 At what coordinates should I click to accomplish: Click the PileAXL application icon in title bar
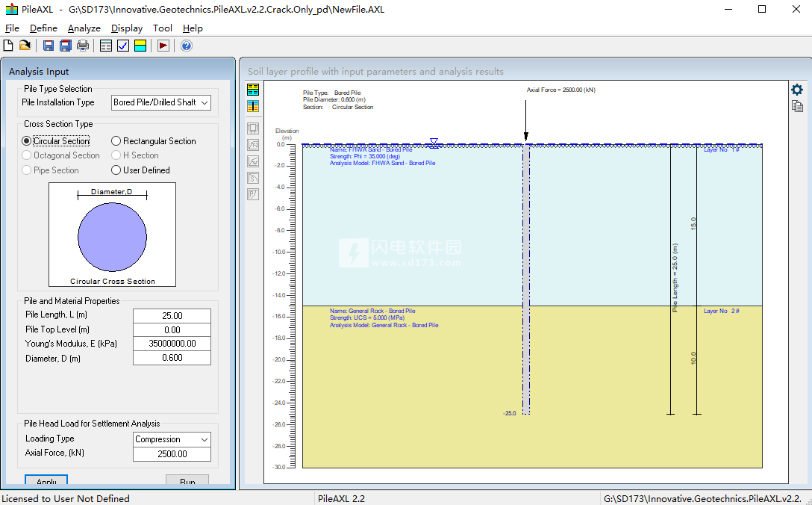click(11, 9)
